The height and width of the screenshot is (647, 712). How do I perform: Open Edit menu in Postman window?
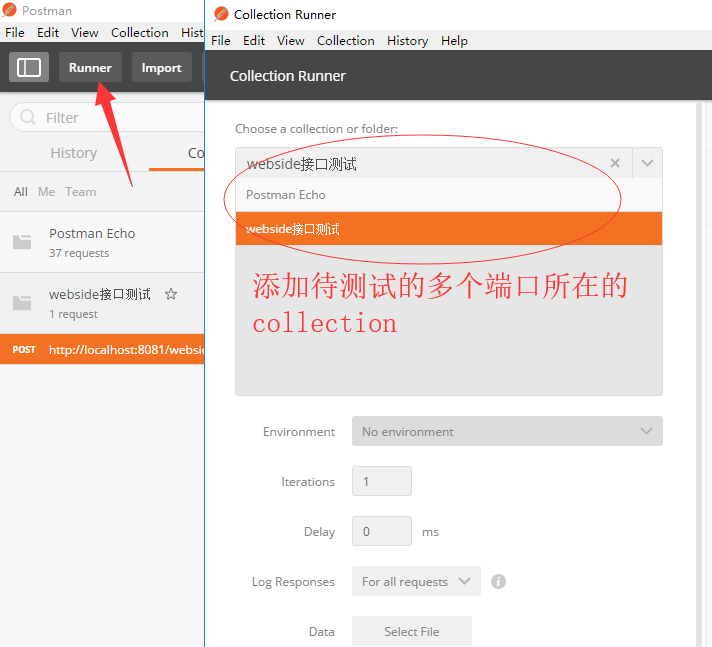[x=48, y=33]
